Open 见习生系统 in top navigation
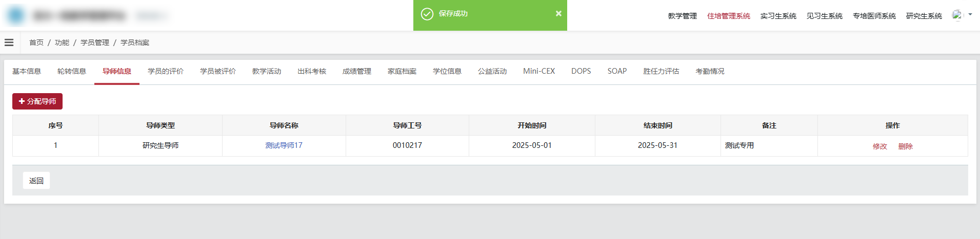980x239 pixels. click(x=824, y=16)
